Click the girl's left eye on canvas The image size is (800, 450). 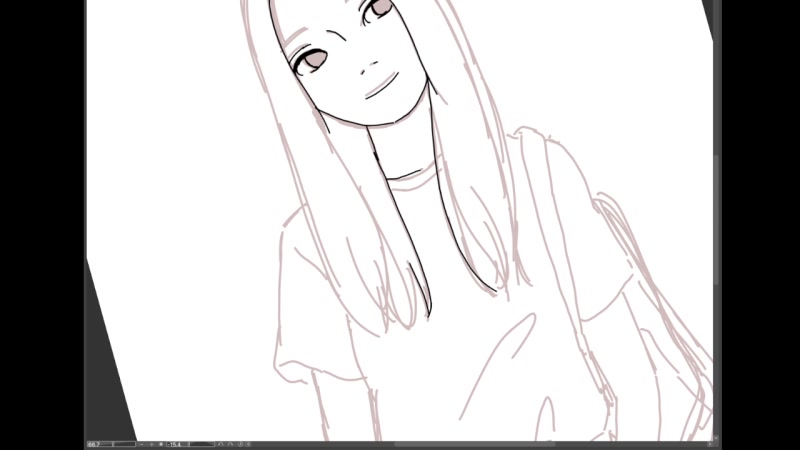pyautogui.click(x=313, y=61)
